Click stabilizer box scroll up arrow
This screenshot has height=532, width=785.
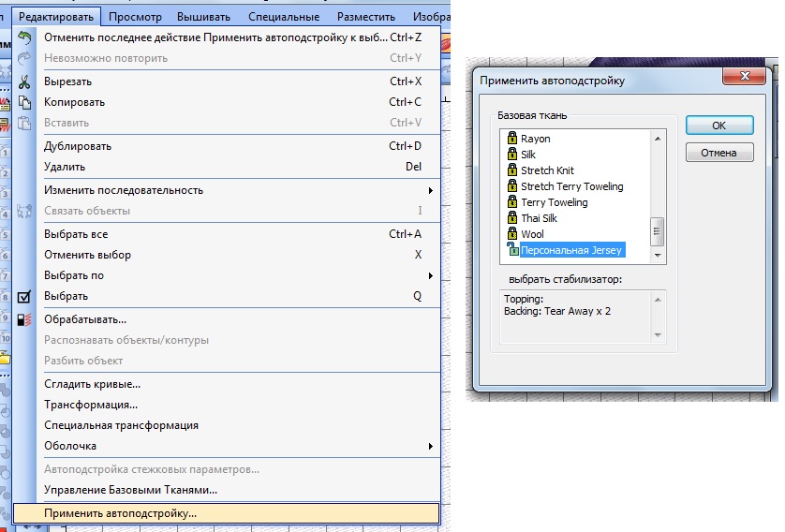658,300
